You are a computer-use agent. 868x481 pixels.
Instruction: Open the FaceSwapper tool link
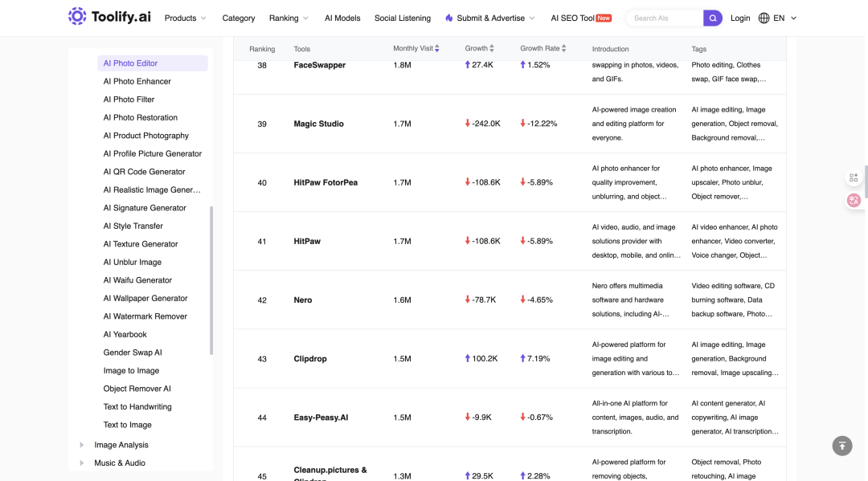coord(319,65)
